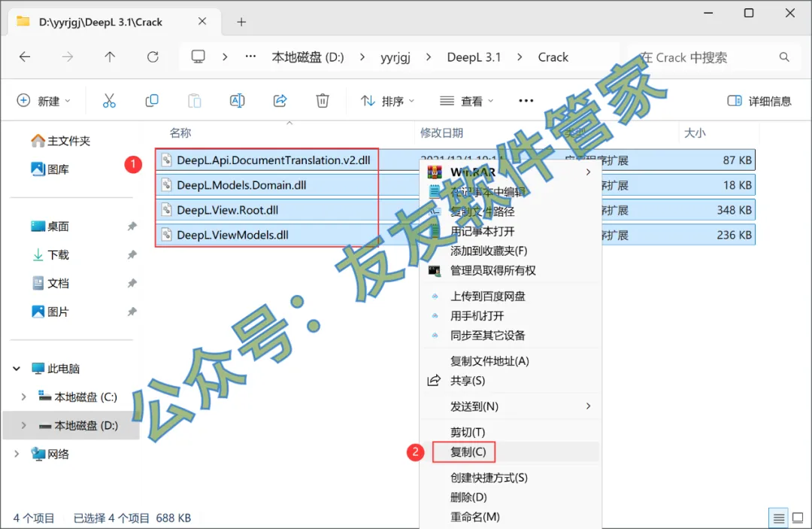Open the 查看 view dropdown
Screen dimensions: 812x529
(466, 101)
